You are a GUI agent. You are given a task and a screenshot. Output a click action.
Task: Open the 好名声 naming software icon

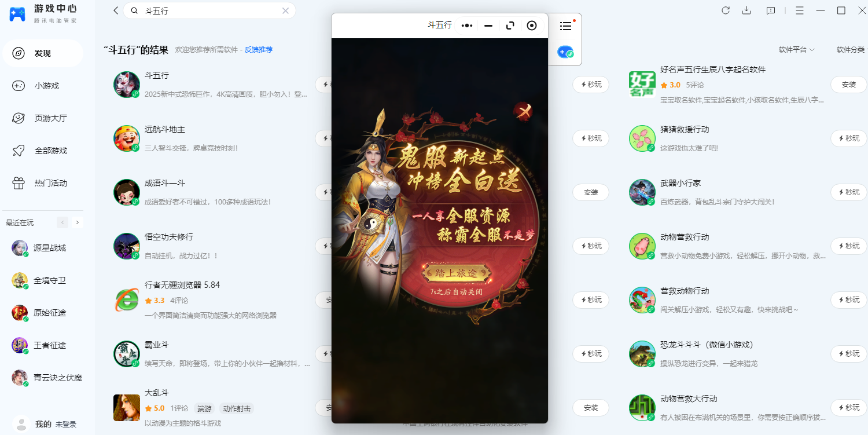[642, 85]
